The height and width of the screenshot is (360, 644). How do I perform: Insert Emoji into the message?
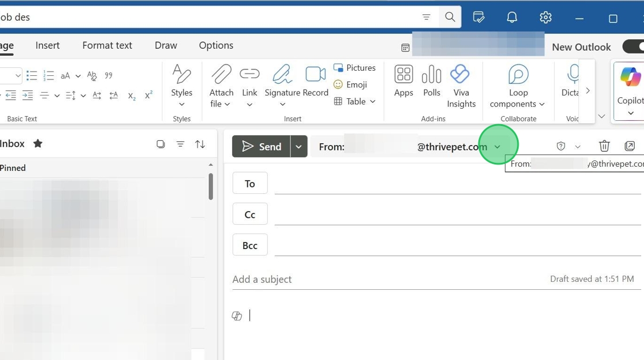point(350,85)
